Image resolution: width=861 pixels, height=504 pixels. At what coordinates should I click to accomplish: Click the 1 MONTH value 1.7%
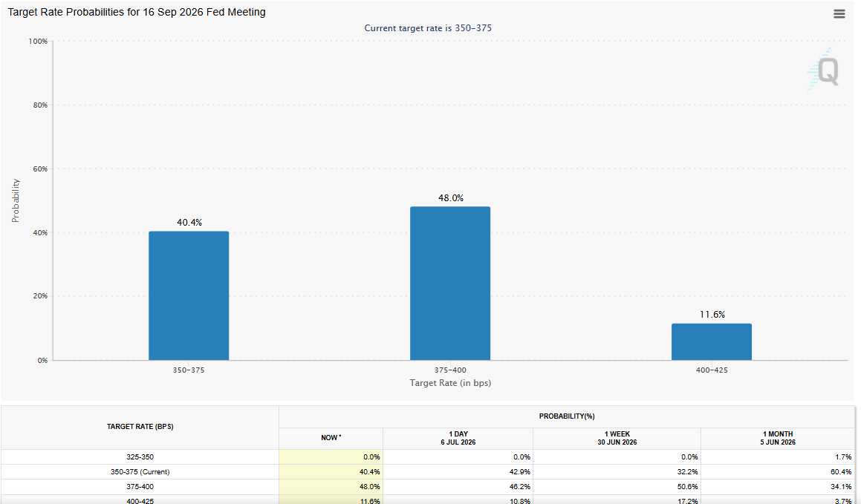pos(843,456)
